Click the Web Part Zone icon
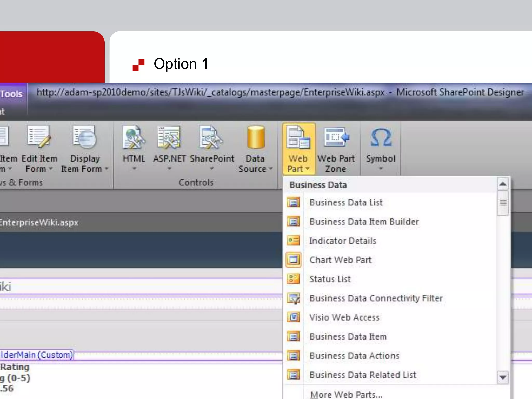Image resolution: width=532 pixels, height=399 pixels. pos(336,137)
